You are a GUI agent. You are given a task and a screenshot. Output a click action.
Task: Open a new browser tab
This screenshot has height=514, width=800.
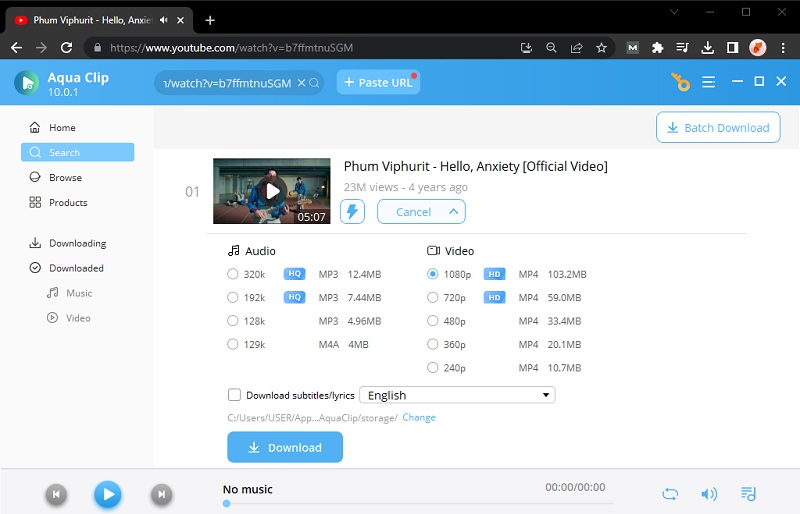click(x=210, y=20)
